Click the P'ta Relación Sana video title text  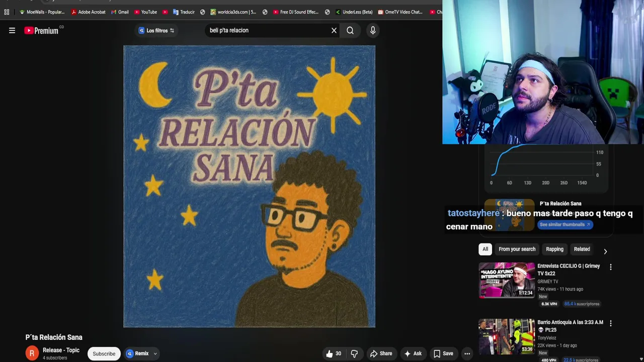click(x=54, y=337)
